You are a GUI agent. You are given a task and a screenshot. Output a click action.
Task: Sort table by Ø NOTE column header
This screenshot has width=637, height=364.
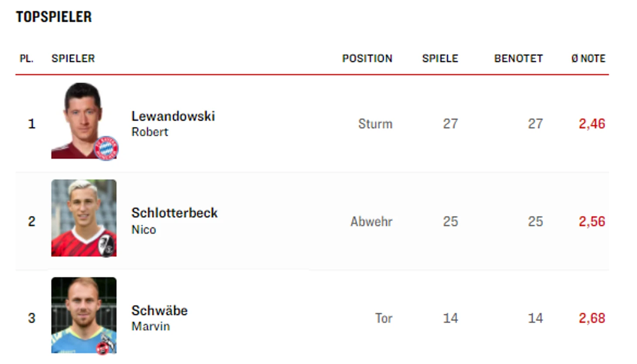click(588, 58)
